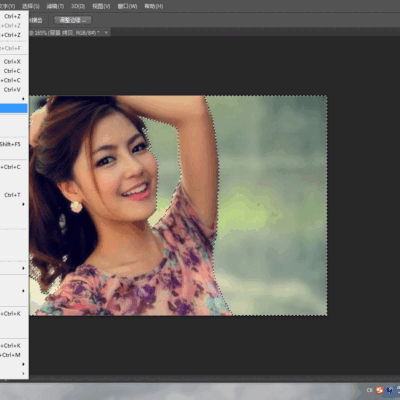
Task: Choose the Ctrl+V paste menu entry
Action: (14, 89)
